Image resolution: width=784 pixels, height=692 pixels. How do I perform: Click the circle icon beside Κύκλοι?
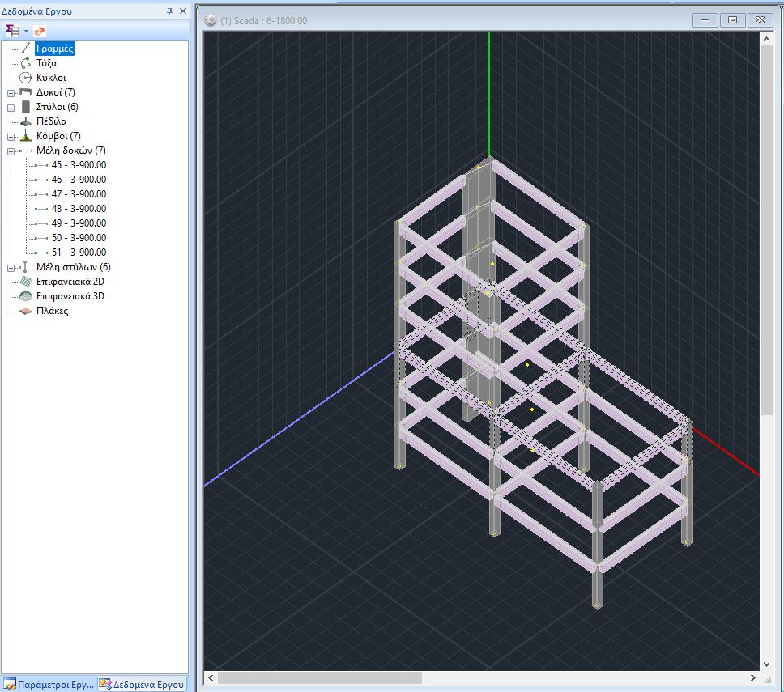pos(26,78)
